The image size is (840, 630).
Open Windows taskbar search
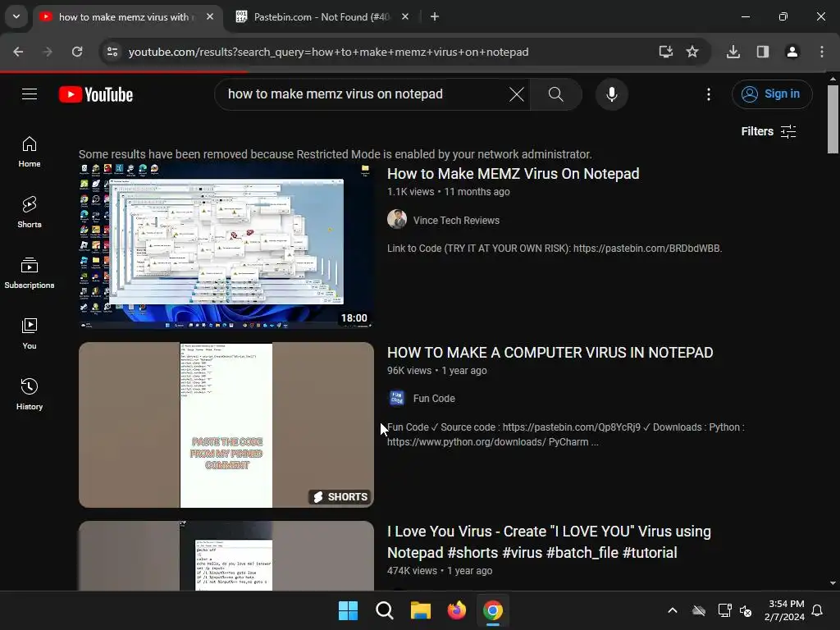(385, 610)
